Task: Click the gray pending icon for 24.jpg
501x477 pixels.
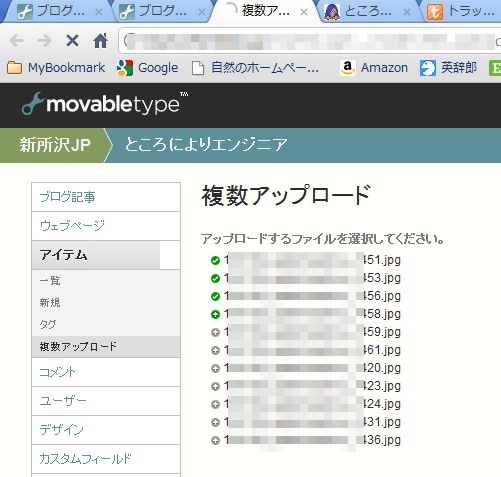Action: pos(215,404)
